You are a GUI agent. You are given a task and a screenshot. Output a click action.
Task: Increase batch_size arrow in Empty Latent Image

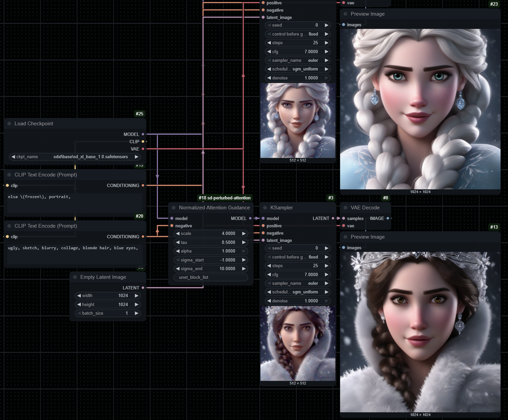coord(137,313)
